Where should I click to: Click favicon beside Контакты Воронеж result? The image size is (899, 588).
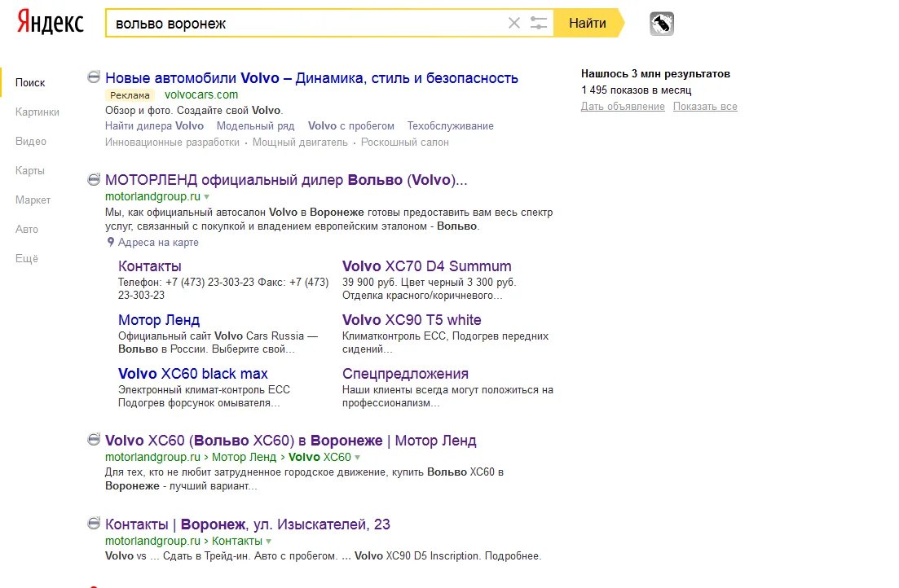point(94,523)
